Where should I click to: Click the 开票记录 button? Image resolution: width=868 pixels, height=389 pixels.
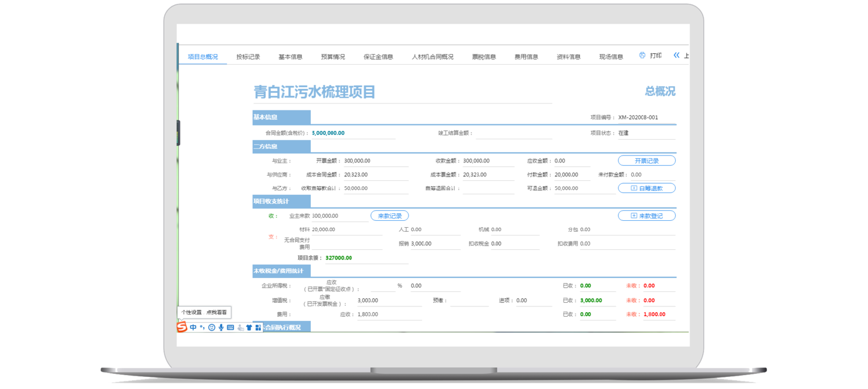(646, 161)
